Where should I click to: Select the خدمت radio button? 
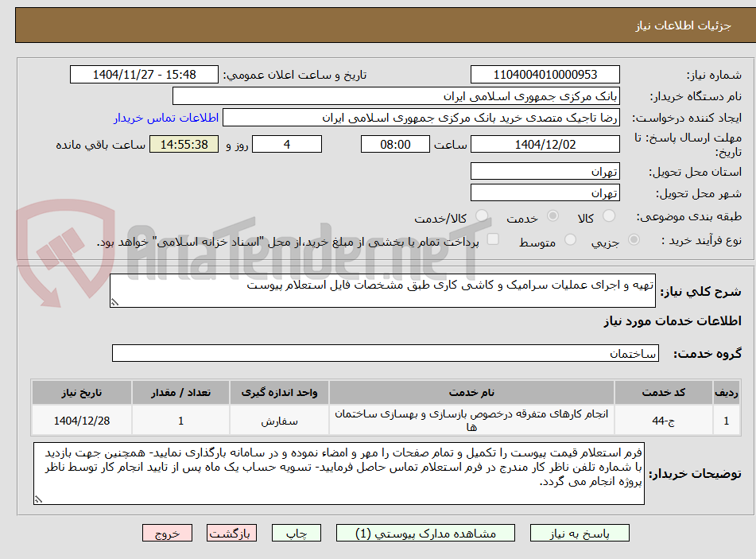point(552,216)
